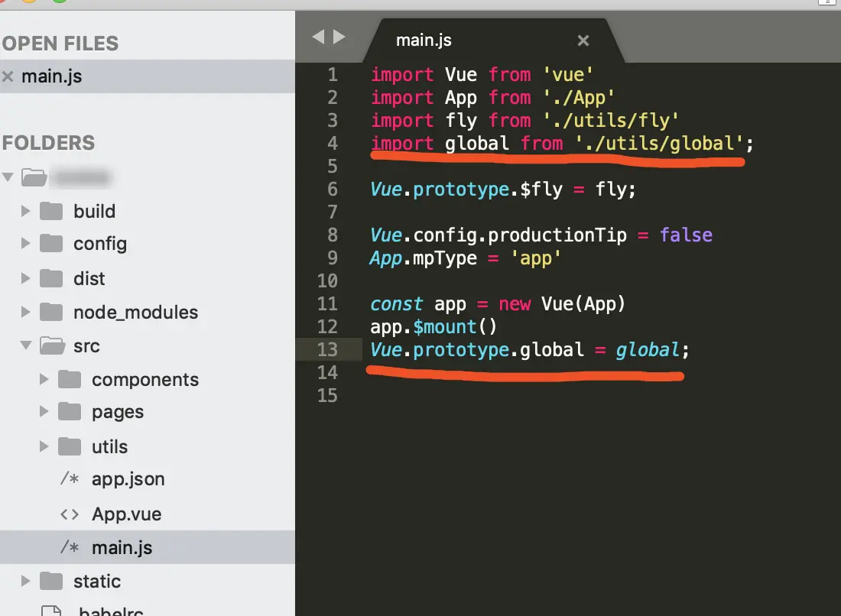The width and height of the screenshot is (841, 616).
Task: Click the new keyword on line 11
Action: click(x=515, y=304)
